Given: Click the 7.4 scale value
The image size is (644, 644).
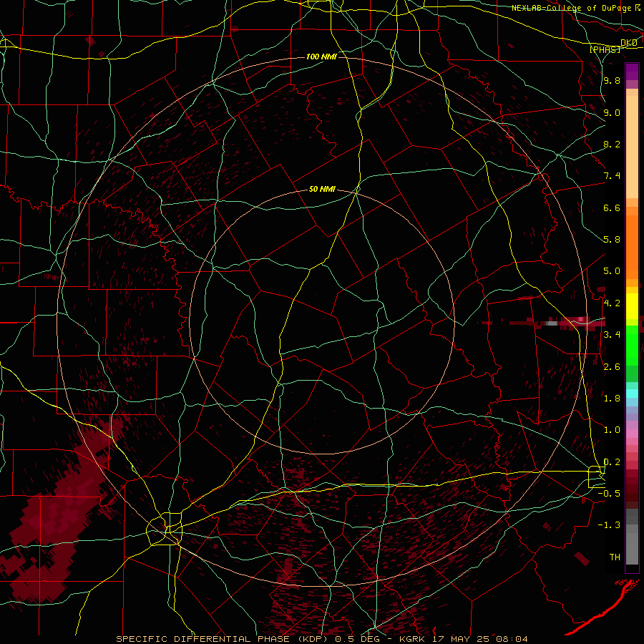Looking at the screenshot, I should [612, 176].
